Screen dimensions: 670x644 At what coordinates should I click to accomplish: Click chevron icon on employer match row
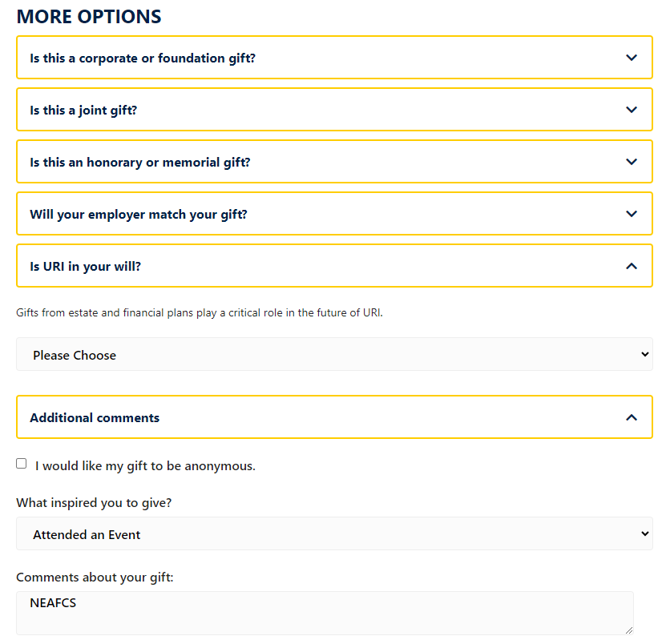(631, 214)
